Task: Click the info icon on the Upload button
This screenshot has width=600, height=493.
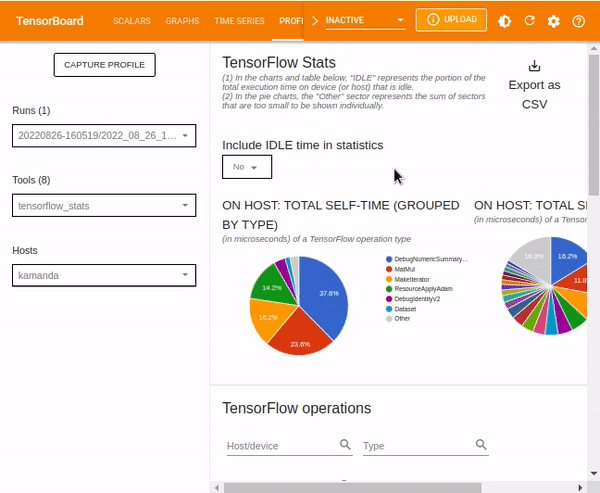Action: click(433, 20)
